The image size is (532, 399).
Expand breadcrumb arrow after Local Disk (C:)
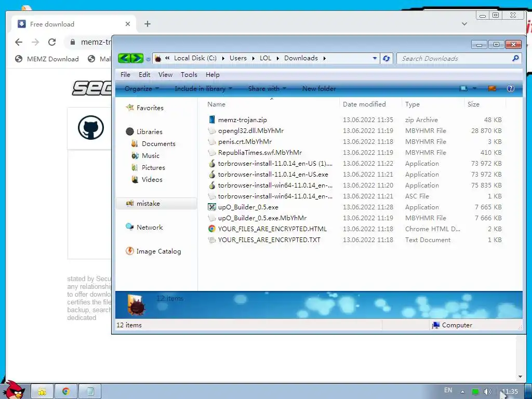223,58
